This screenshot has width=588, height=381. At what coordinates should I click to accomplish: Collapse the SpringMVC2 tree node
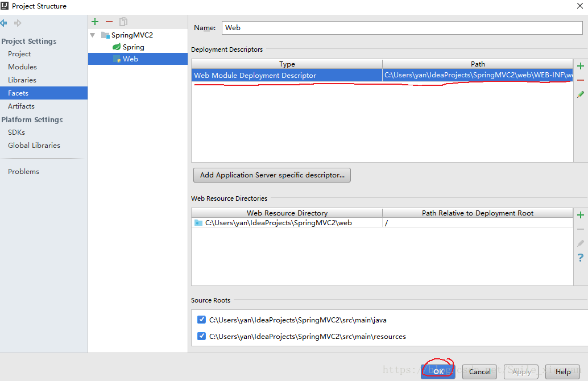coord(93,35)
